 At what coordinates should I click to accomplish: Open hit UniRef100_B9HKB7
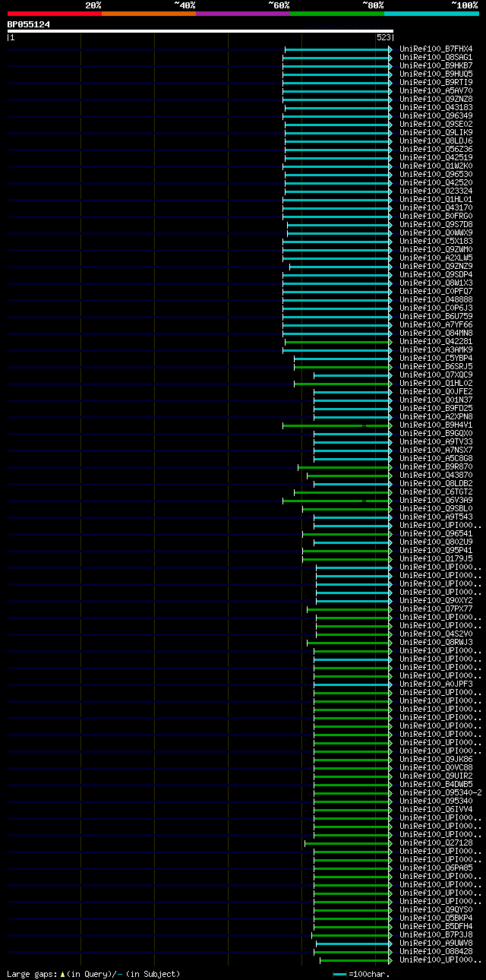[436, 65]
